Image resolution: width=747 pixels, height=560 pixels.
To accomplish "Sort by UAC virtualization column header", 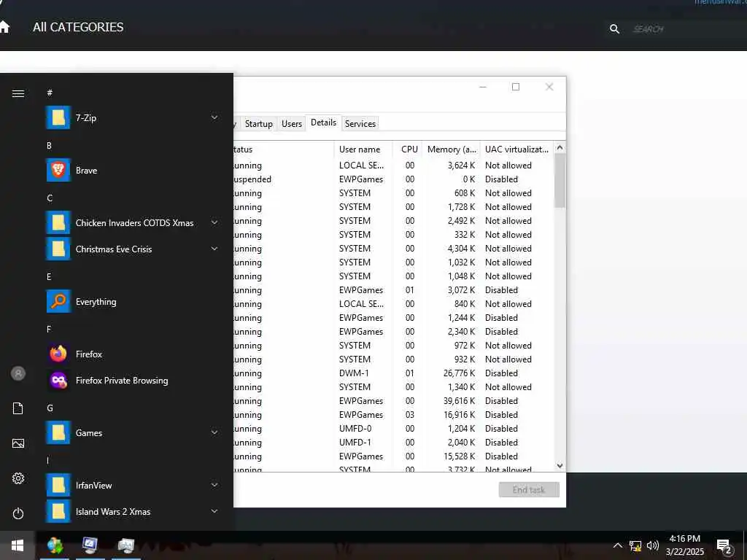I will click(516, 149).
